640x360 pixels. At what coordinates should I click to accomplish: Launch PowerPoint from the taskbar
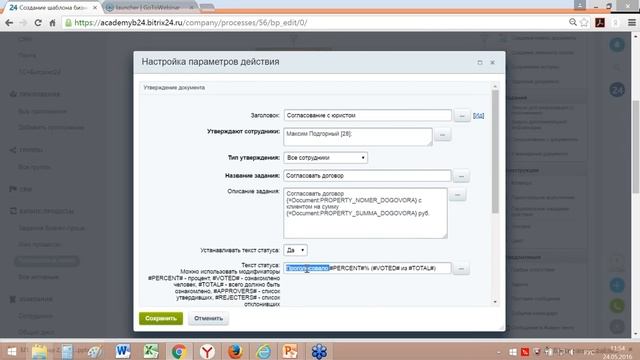tap(291, 351)
